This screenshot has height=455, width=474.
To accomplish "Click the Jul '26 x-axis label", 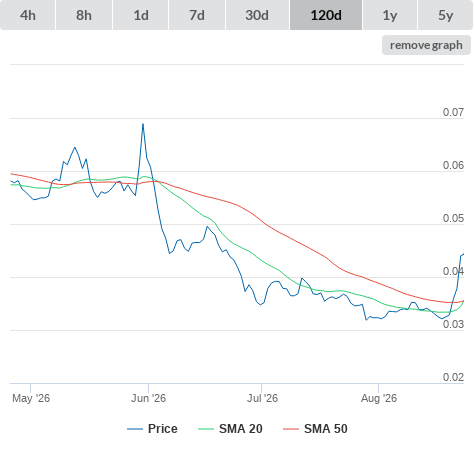I will click(262, 398).
